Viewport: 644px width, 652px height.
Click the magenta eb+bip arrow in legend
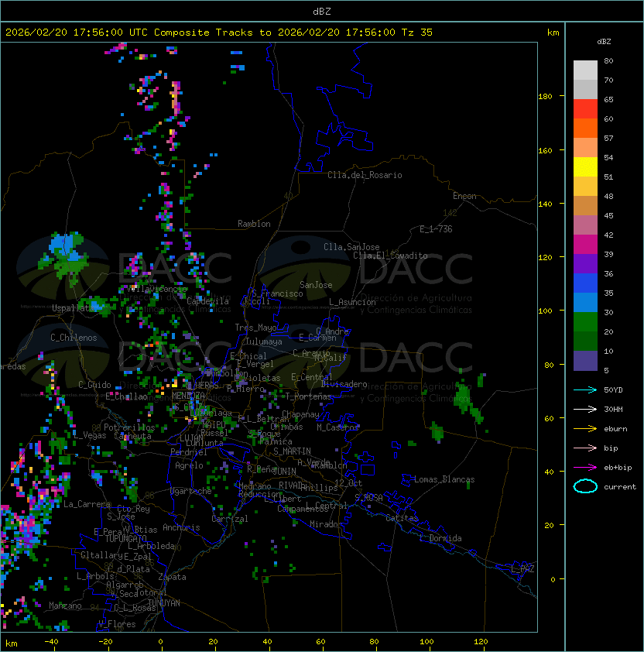(585, 468)
